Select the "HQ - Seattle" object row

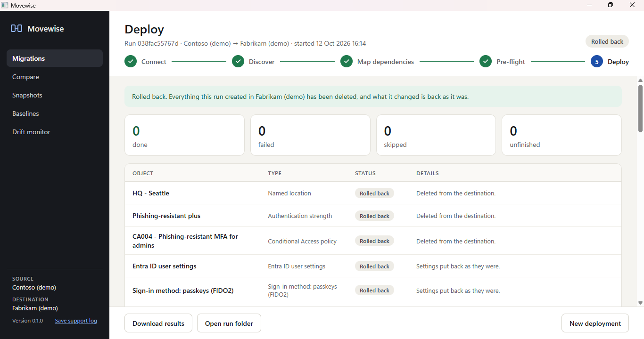[x=373, y=193]
